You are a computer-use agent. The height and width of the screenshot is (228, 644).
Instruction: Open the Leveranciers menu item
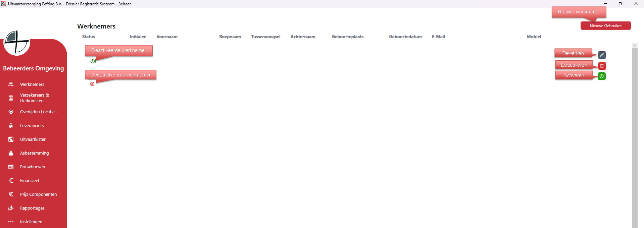tap(32, 126)
